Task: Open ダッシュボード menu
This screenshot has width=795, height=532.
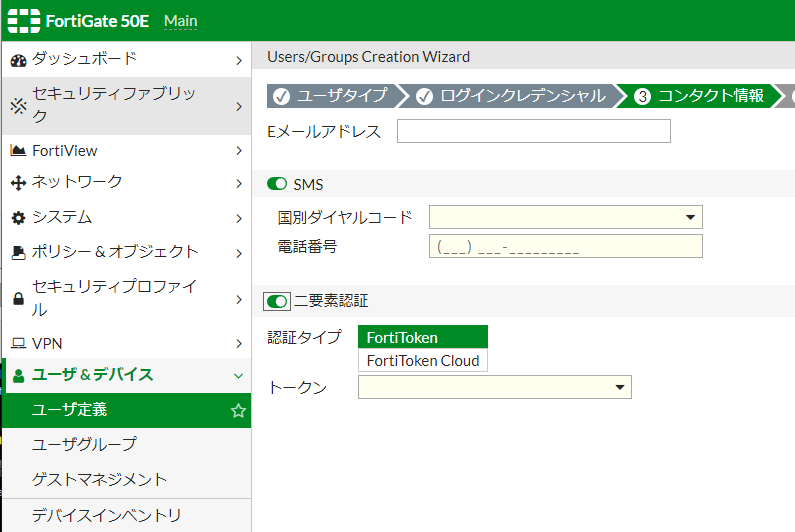Action: point(127,60)
